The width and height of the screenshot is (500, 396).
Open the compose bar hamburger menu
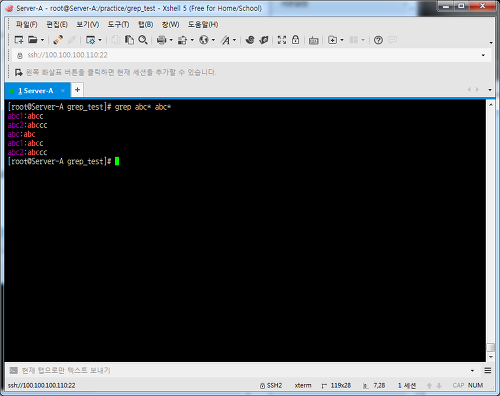pyautogui.click(x=488, y=371)
